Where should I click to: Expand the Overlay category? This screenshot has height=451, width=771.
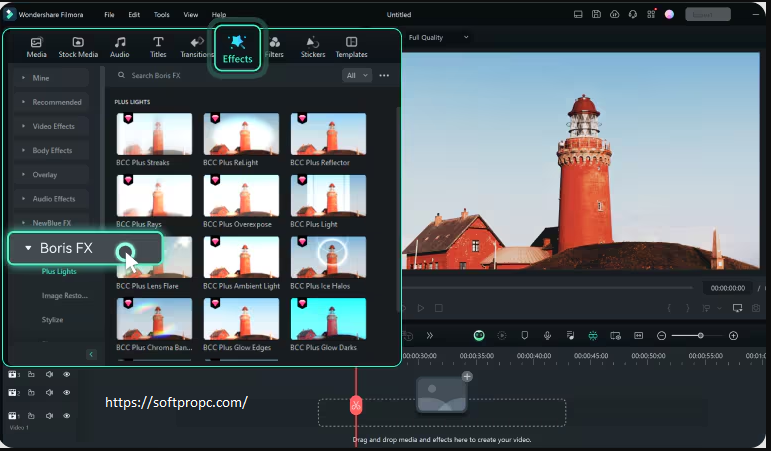click(x=51, y=174)
